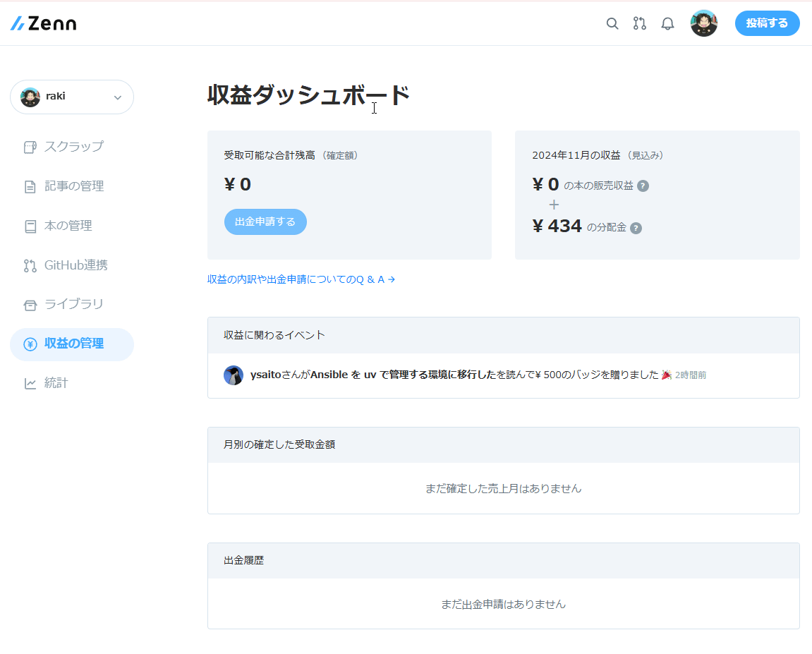This screenshot has height=654, width=812.
Task: Check notifications via the bell icon
Action: [x=667, y=23]
